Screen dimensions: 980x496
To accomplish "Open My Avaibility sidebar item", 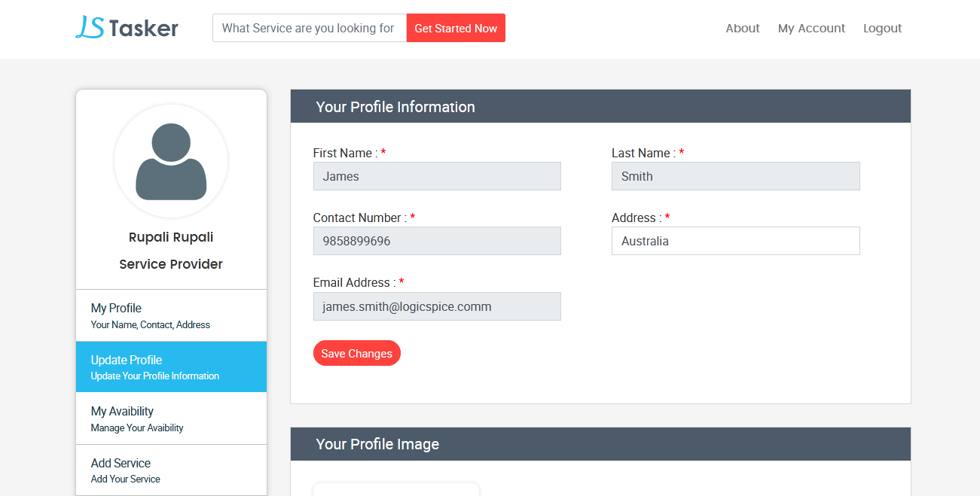I will coord(171,418).
